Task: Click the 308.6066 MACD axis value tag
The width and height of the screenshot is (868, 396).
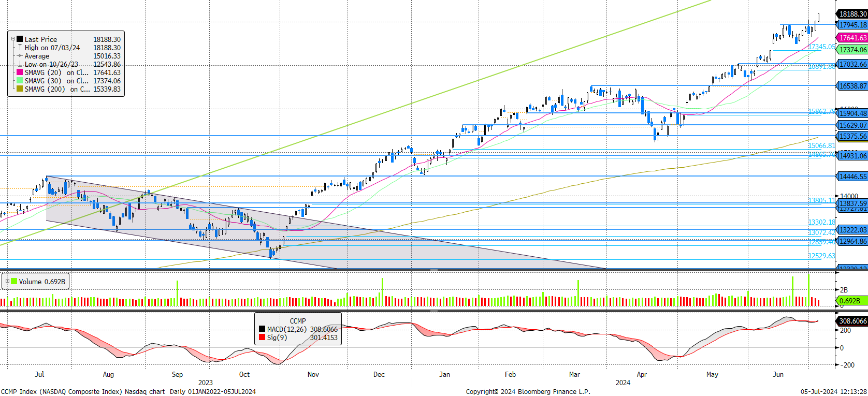Action: point(852,321)
